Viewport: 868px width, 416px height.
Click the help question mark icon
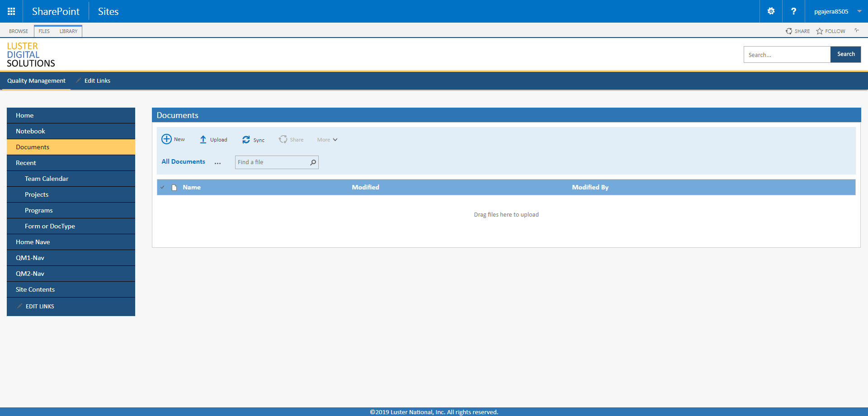point(793,11)
